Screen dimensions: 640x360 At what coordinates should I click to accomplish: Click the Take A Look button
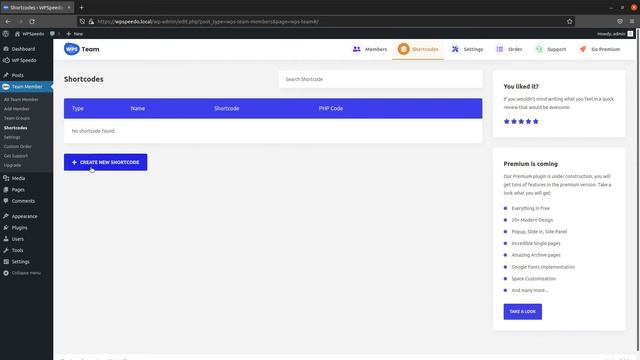(x=522, y=311)
